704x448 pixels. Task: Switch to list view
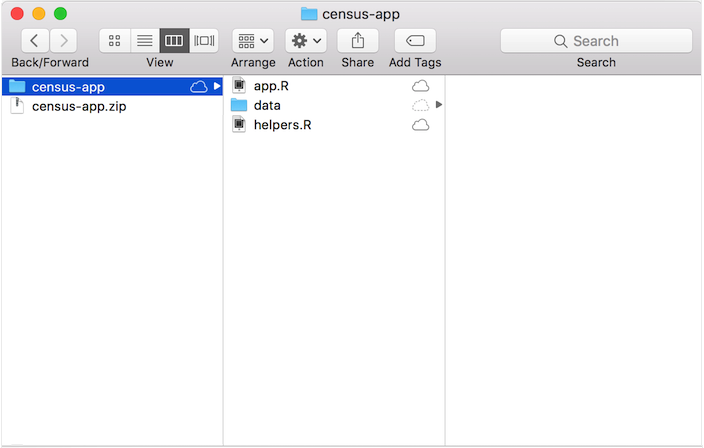145,41
